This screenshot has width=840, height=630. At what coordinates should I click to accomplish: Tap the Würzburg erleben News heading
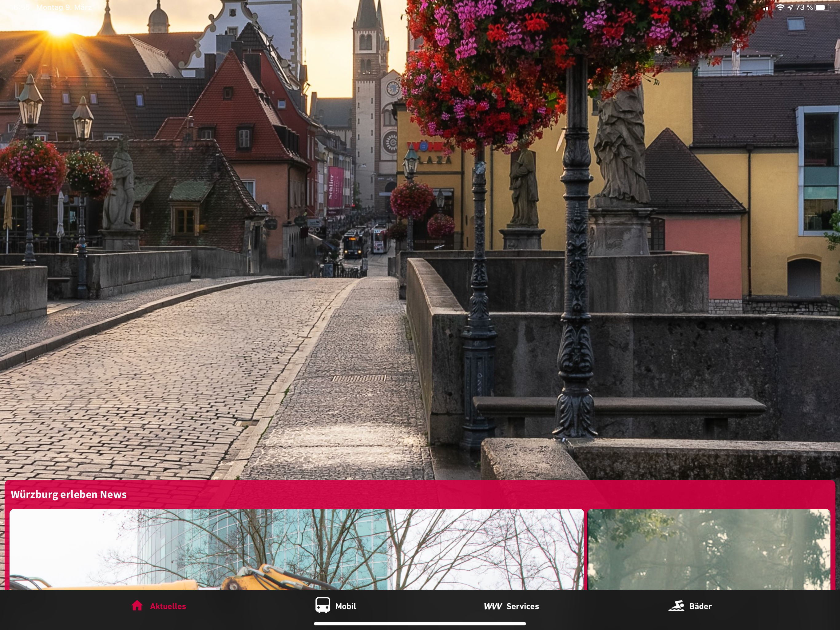[69, 494]
